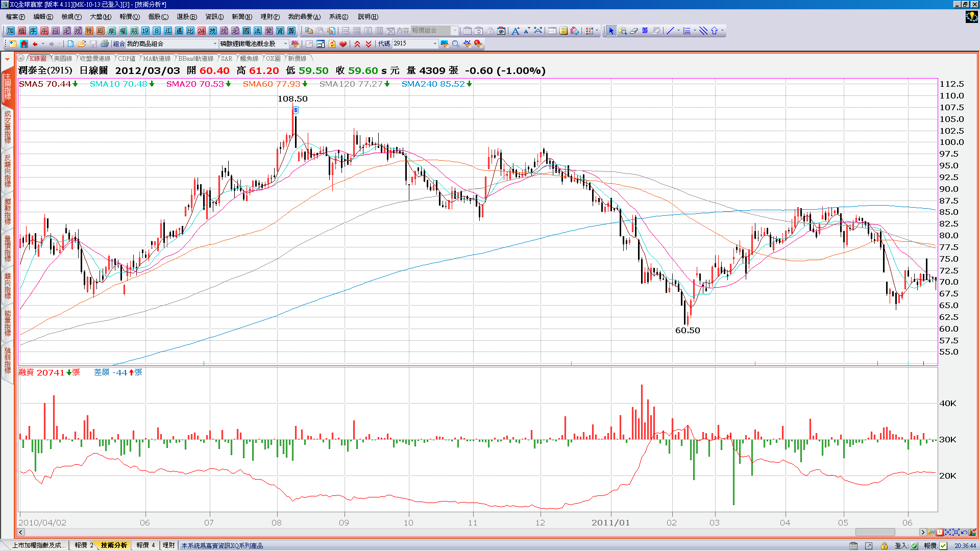Toggle the 登入 green status indicator
This screenshot has height=551, width=980.
914,545
